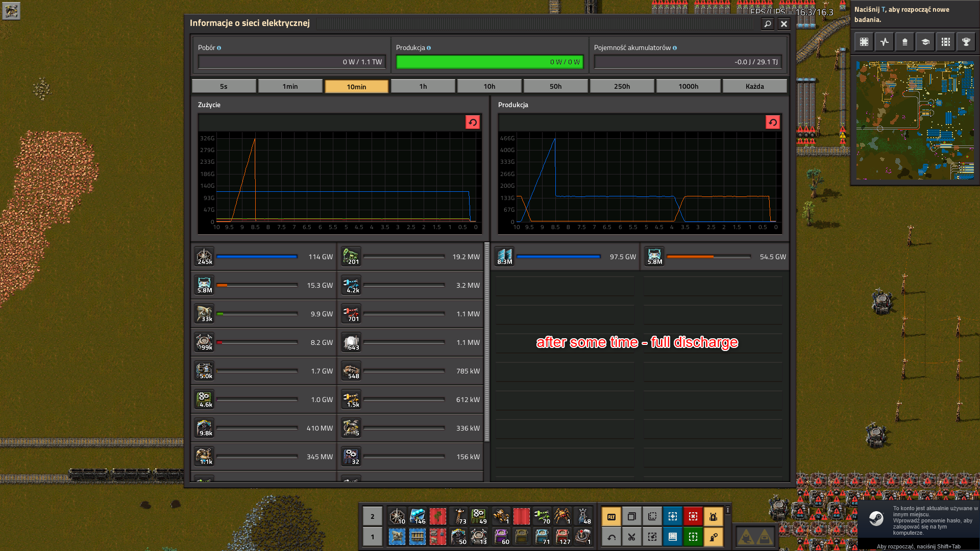Click the minimap preview

(x=915, y=120)
